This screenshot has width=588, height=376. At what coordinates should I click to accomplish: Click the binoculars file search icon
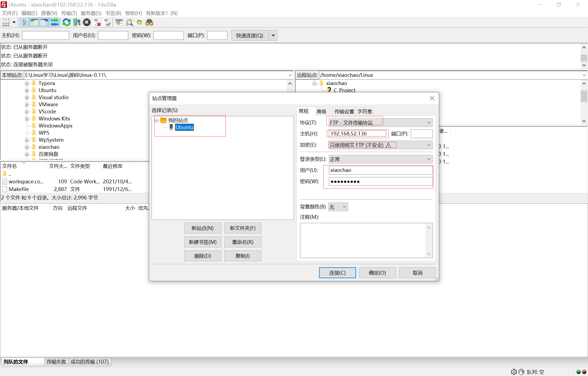click(149, 22)
